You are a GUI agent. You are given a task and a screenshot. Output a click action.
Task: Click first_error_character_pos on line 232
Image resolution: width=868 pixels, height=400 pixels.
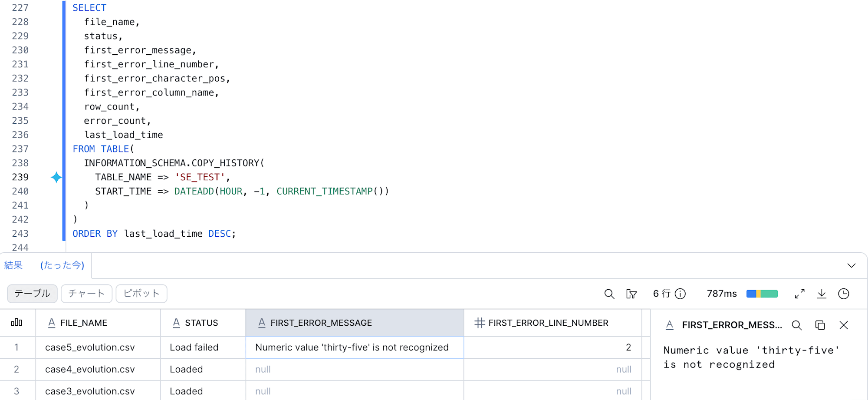coord(155,79)
